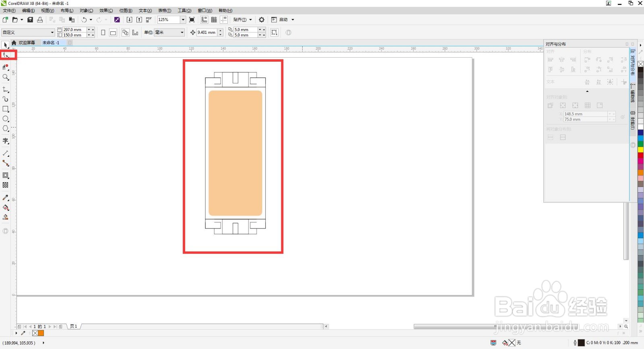Toggle full-screen preview
This screenshot has width=644, height=349.
coord(192,20)
